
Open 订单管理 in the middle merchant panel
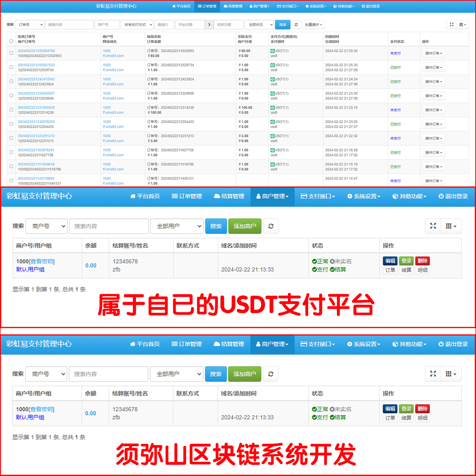pyautogui.click(x=187, y=196)
